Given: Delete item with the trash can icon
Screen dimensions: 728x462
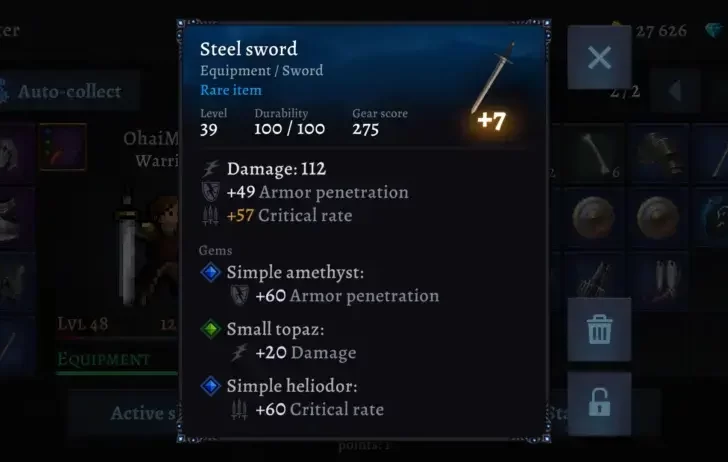Looking at the screenshot, I should 599,330.
